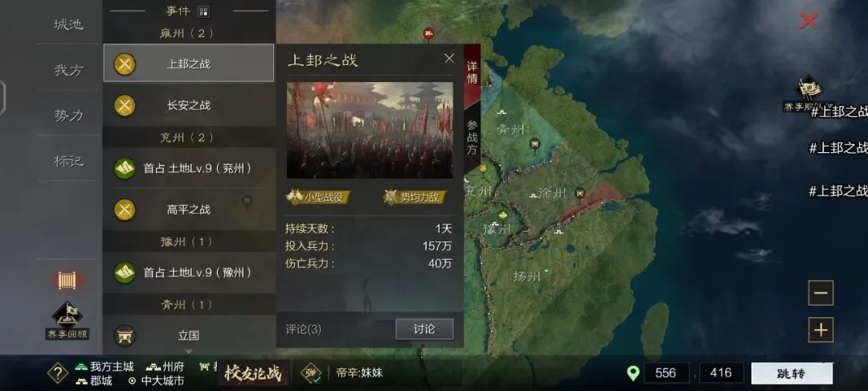Expand event list with bottom down arrow
The width and height of the screenshot is (868, 391).
[x=188, y=351]
